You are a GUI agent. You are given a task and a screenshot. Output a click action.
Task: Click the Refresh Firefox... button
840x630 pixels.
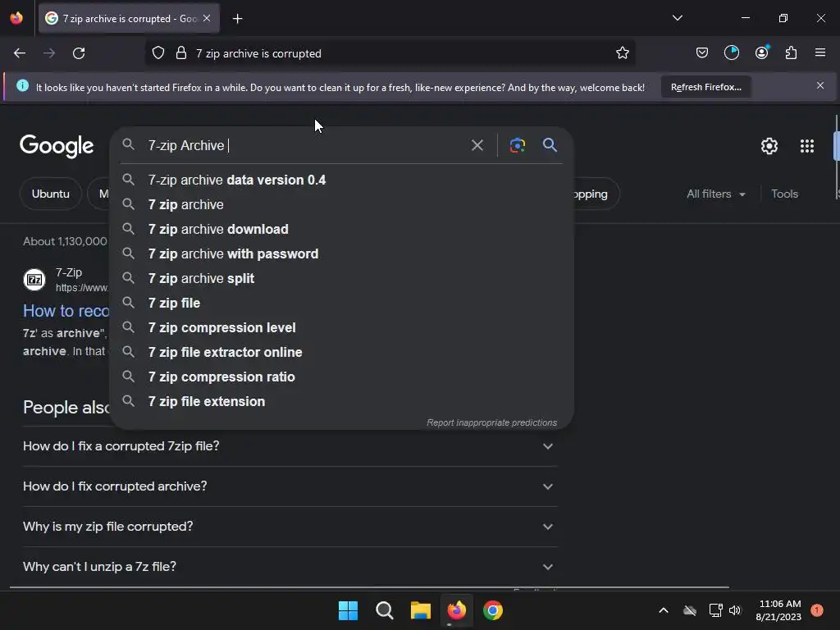pos(705,87)
